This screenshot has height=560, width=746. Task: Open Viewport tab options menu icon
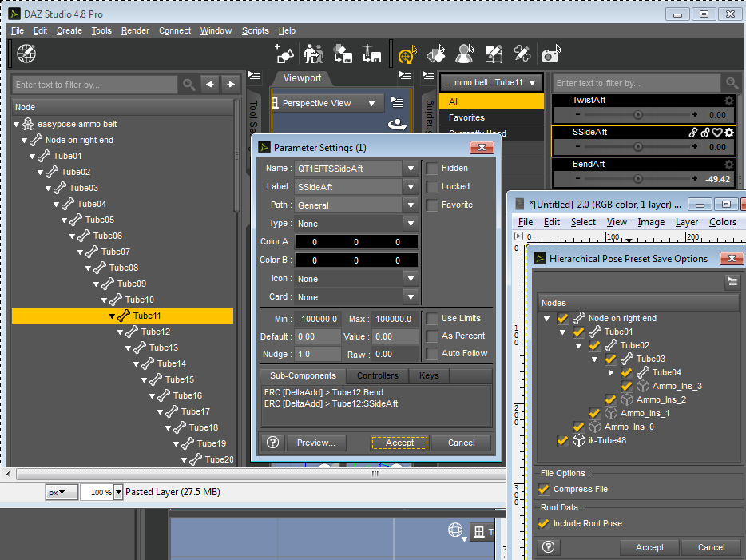tap(405, 77)
